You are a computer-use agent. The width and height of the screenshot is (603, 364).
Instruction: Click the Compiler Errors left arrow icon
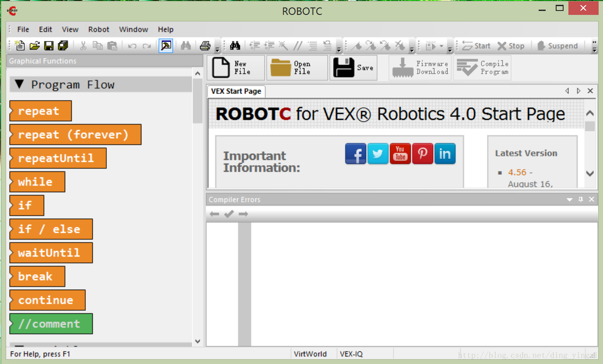(x=214, y=214)
